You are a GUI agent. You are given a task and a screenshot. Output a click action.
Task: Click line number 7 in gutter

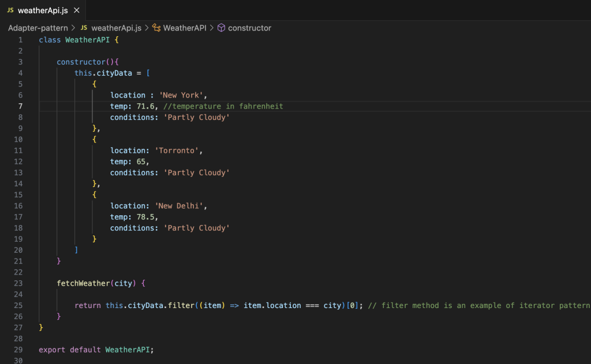[20, 106]
